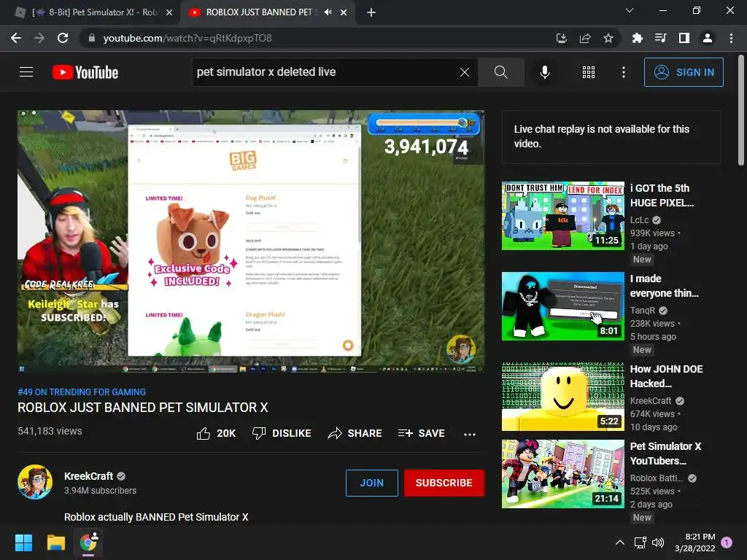
Task: Join the KreekCraft channel membership
Action: (371, 483)
